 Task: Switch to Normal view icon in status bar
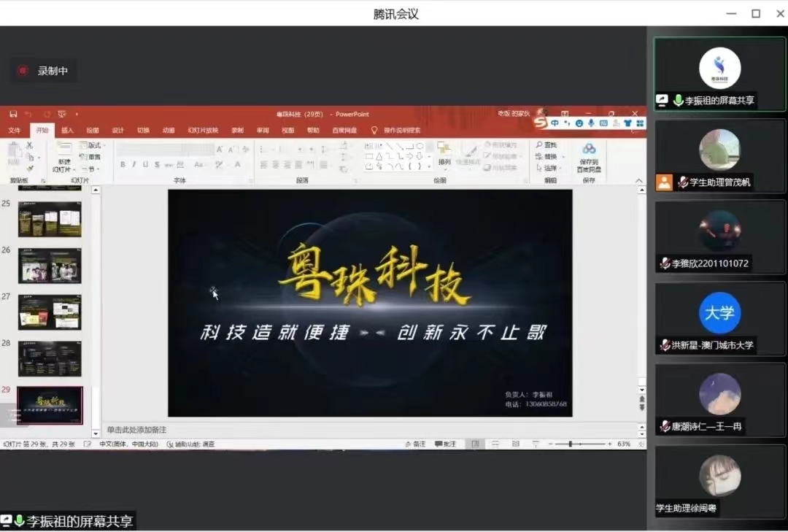point(475,444)
